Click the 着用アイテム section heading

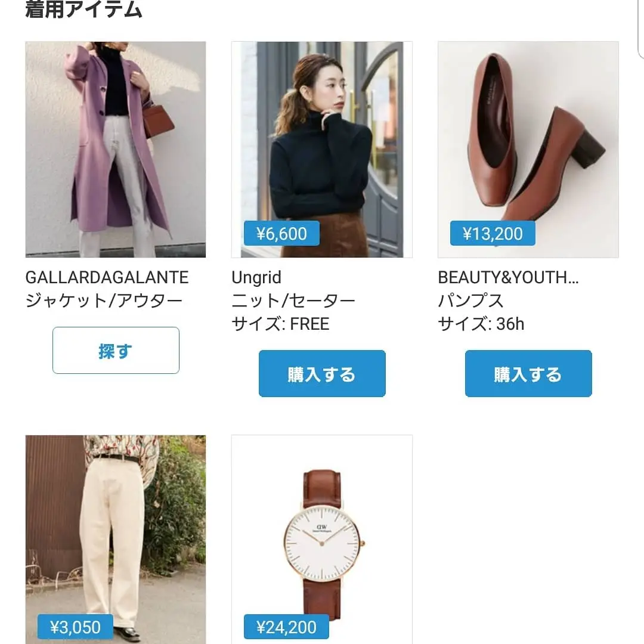[84, 9]
